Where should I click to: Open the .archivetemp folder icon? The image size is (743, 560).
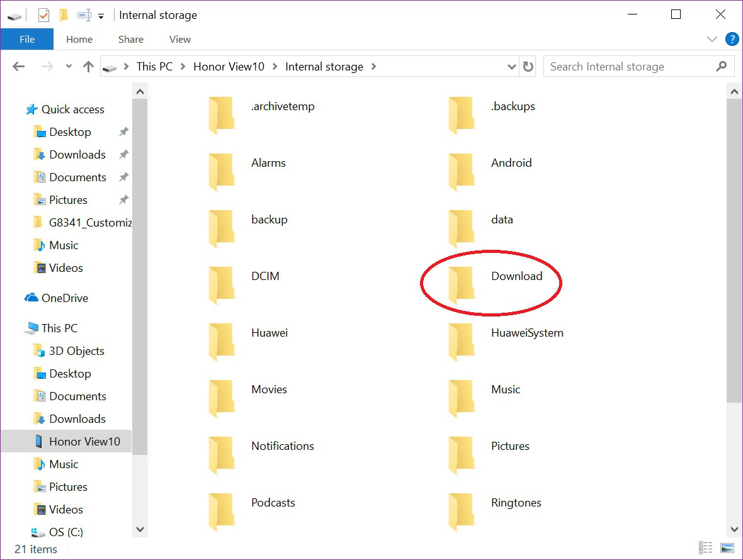222,115
